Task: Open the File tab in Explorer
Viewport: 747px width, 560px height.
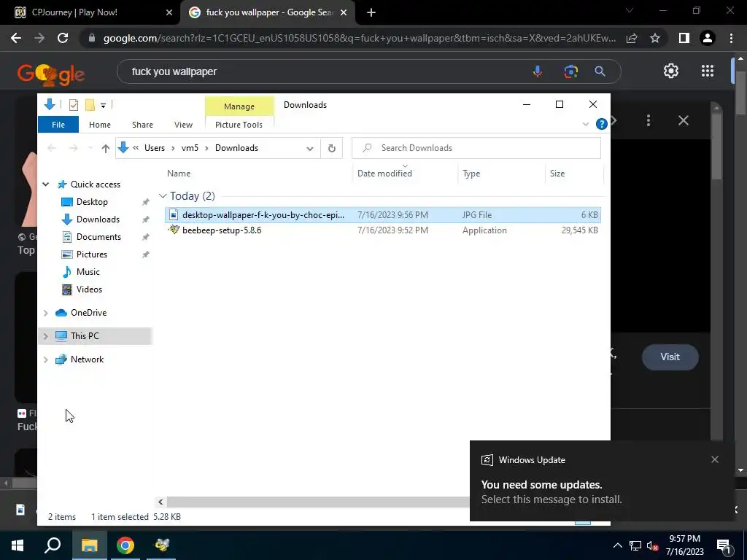Action: click(x=58, y=125)
